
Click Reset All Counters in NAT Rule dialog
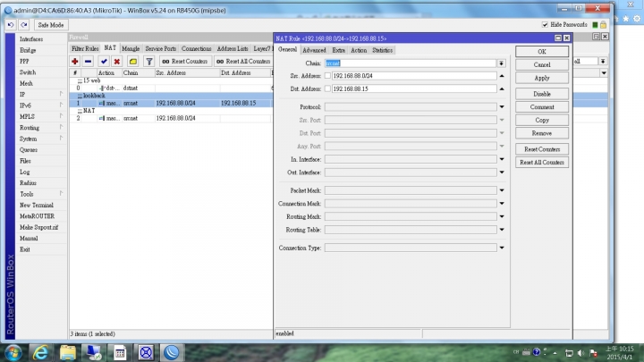pos(542,163)
